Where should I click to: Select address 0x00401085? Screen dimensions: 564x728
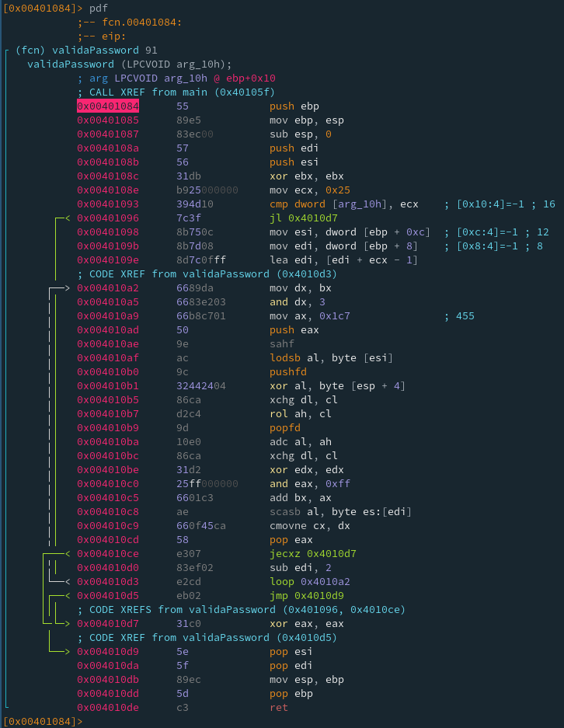[x=108, y=120]
